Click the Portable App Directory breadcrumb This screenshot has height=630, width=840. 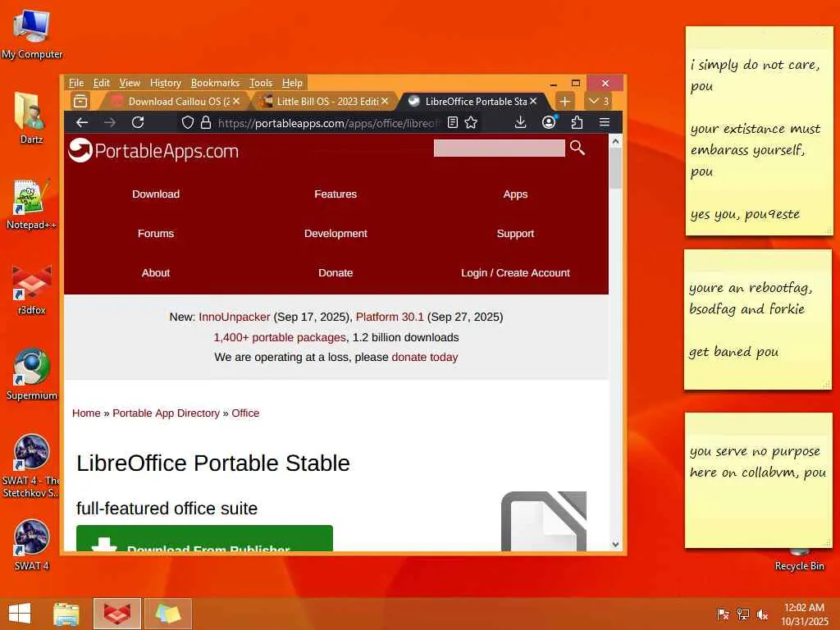[x=166, y=413]
